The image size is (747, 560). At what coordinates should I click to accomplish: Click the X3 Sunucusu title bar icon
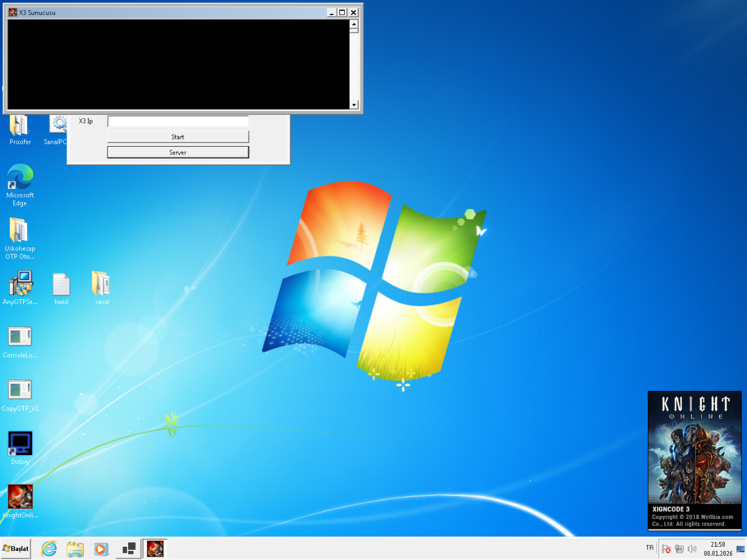13,12
